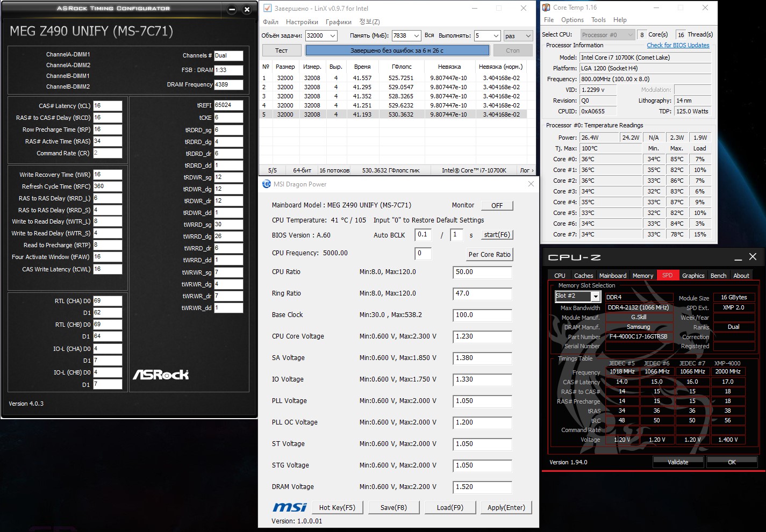Click the CPU Ratio field showing 50.00

(482, 272)
